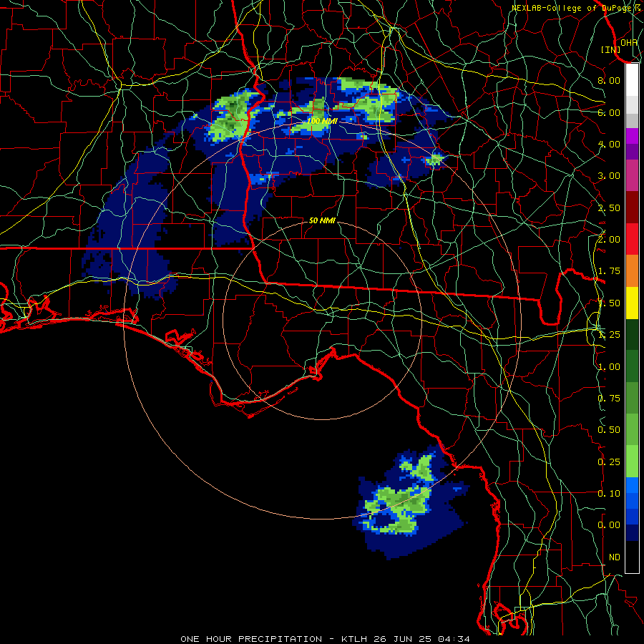Image resolution: width=644 pixels, height=644 pixels.
Task: Click the darkest green swatch in the legend
Action: [x=632, y=334]
